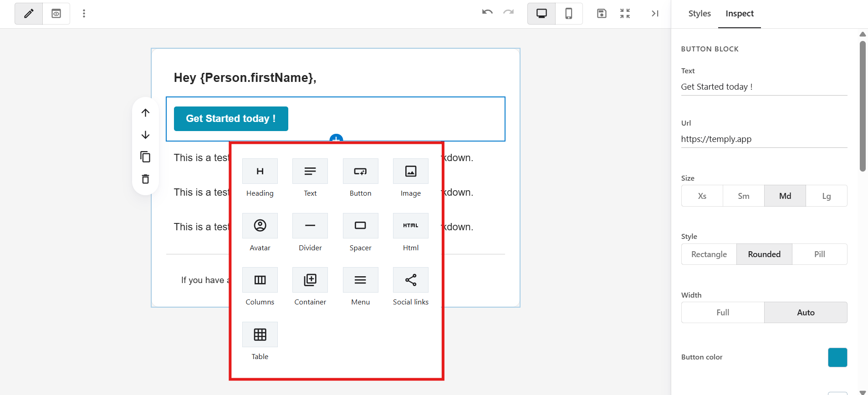
Task: Open the three-dot more options menu
Action: click(x=84, y=14)
